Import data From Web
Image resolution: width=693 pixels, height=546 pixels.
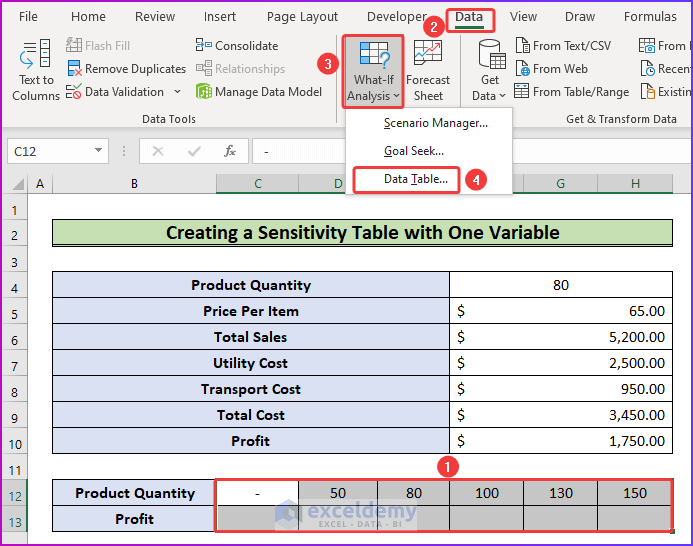tap(552, 69)
